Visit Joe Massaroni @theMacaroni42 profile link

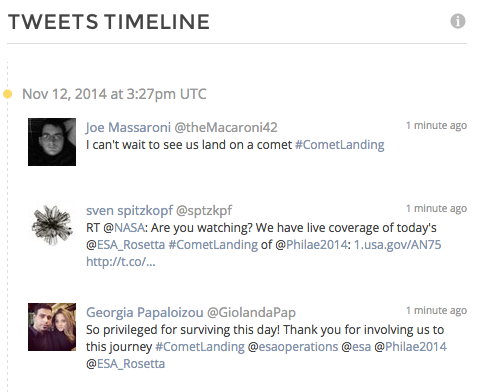pos(181,127)
